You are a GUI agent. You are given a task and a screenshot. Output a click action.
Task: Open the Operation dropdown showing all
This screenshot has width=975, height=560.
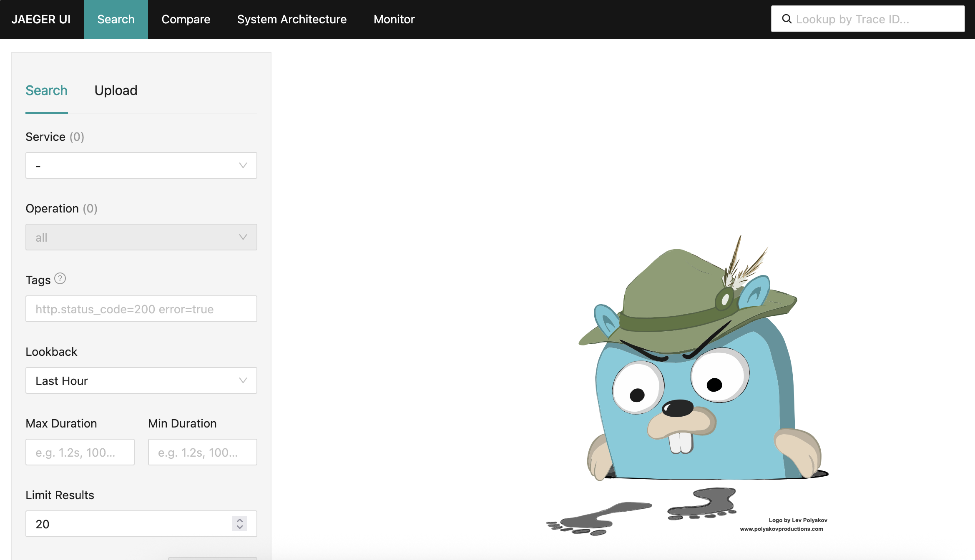click(x=133, y=237)
